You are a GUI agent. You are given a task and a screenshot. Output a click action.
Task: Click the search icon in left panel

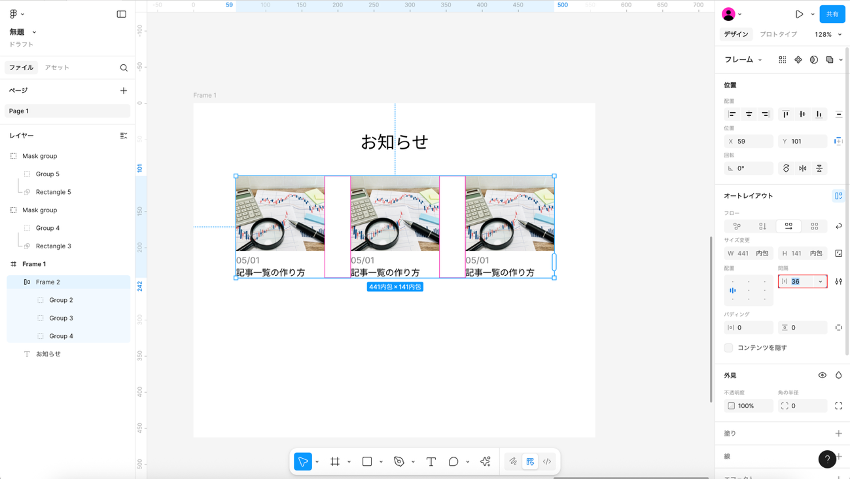[124, 68]
